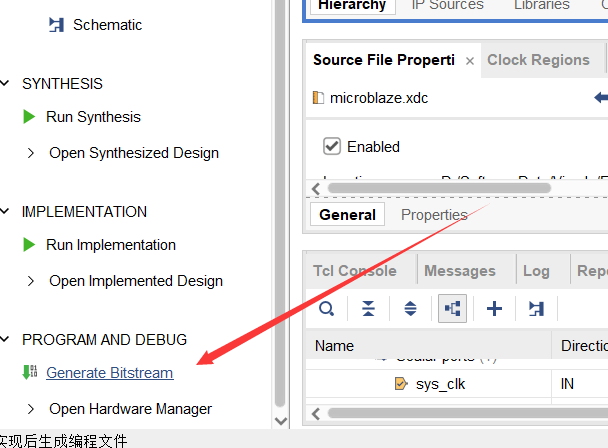Click the plus icon to add a port
The width and height of the screenshot is (608, 448).
pos(494,309)
